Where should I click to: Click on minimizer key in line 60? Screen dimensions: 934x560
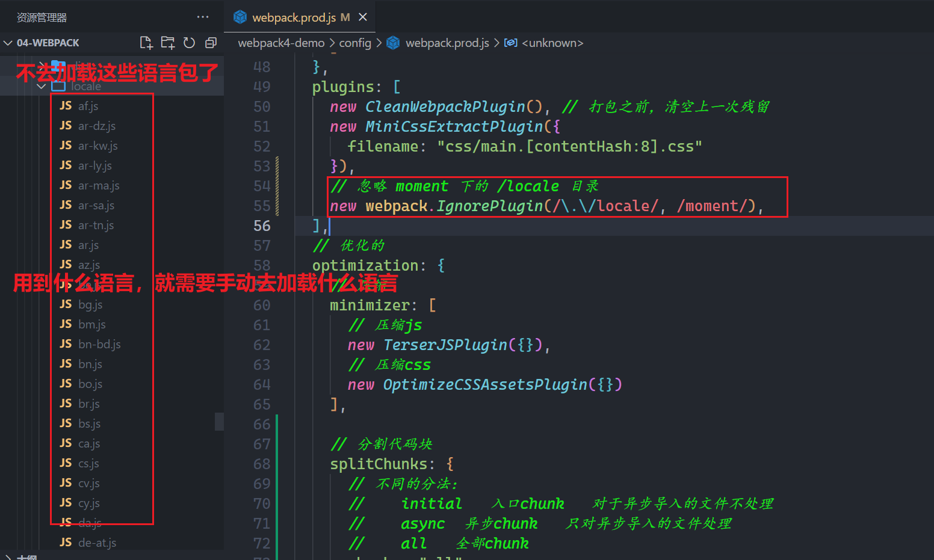(x=370, y=305)
